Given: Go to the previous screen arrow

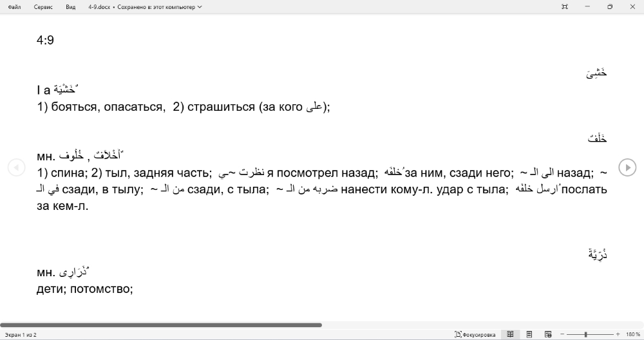Looking at the screenshot, I should (16, 167).
